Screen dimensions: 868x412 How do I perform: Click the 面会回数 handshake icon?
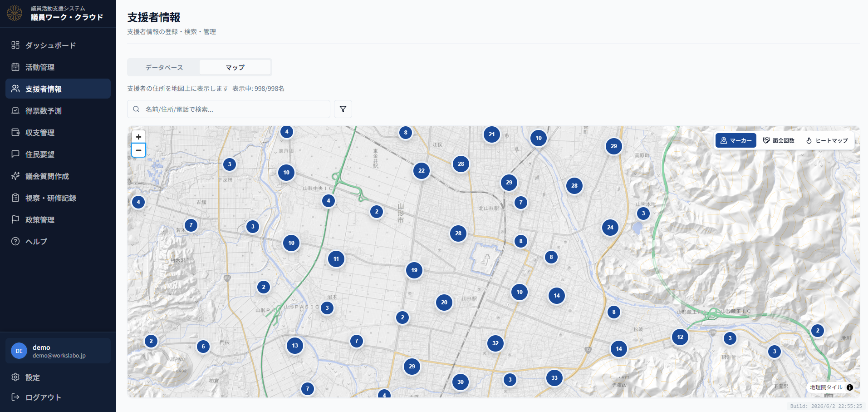(766, 140)
